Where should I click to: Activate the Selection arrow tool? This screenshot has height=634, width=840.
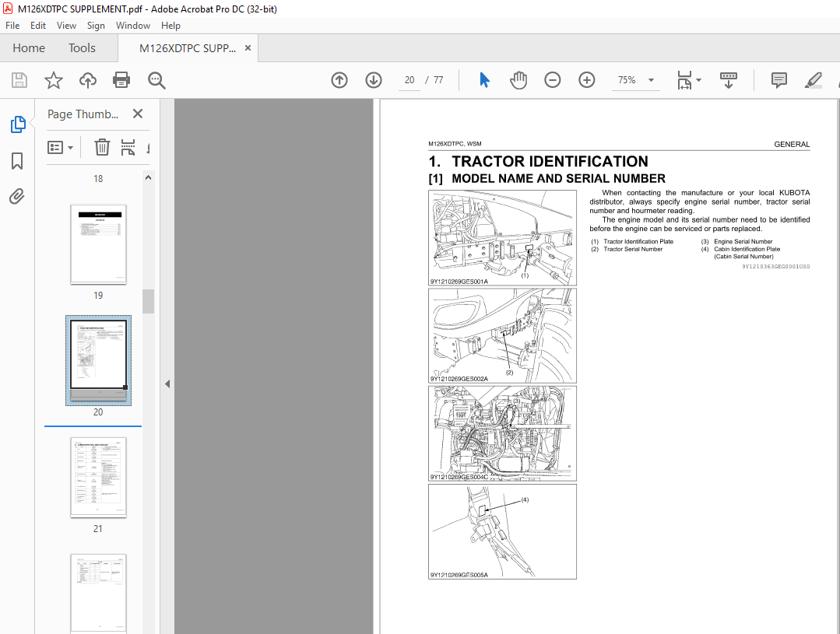click(x=484, y=80)
